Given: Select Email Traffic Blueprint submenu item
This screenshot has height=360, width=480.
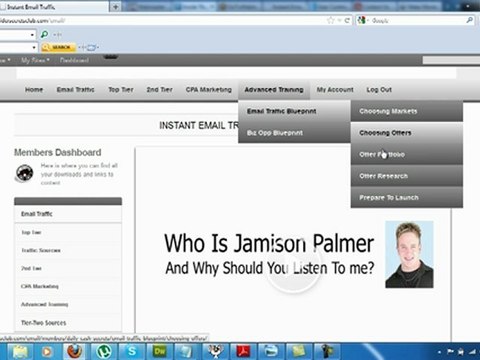Looking at the screenshot, I should (294, 111).
